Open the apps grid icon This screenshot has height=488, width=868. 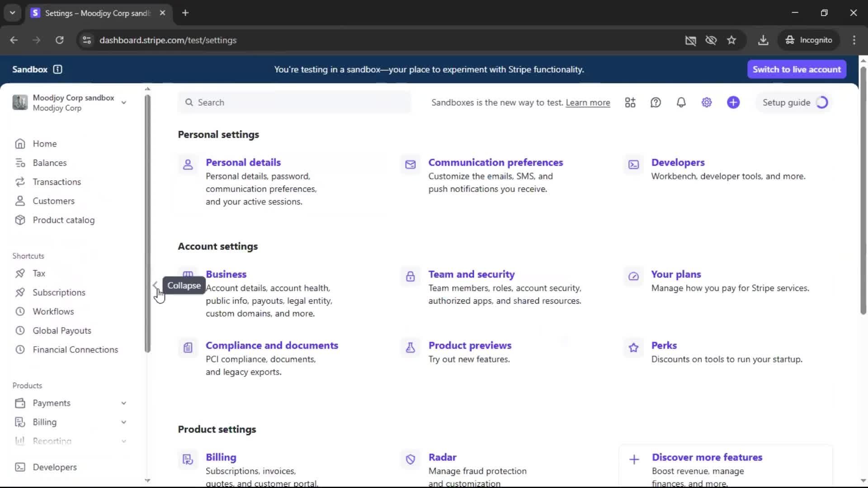(630, 103)
